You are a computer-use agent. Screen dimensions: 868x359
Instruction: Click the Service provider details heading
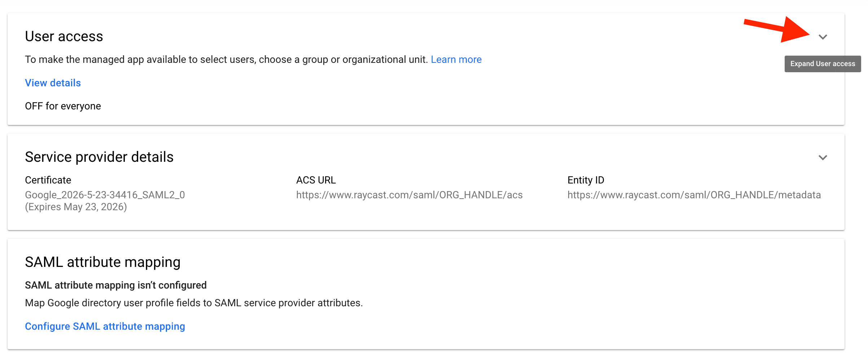pyautogui.click(x=99, y=157)
